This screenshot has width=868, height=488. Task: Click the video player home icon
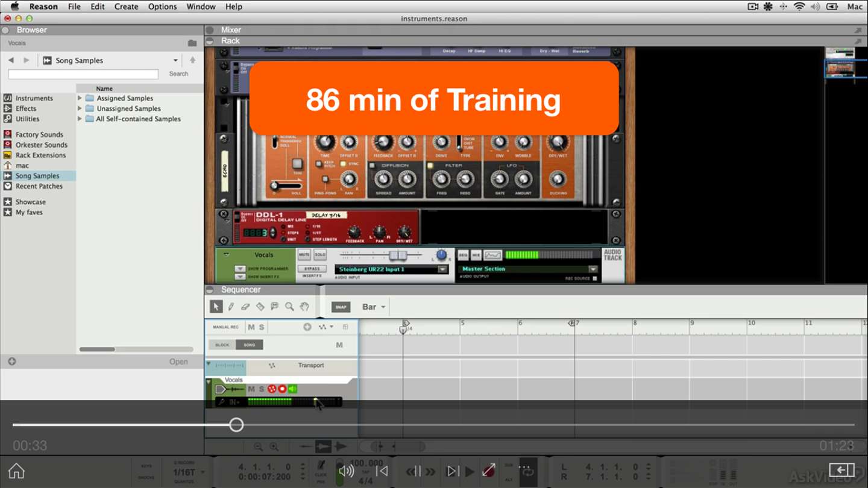tap(16, 471)
